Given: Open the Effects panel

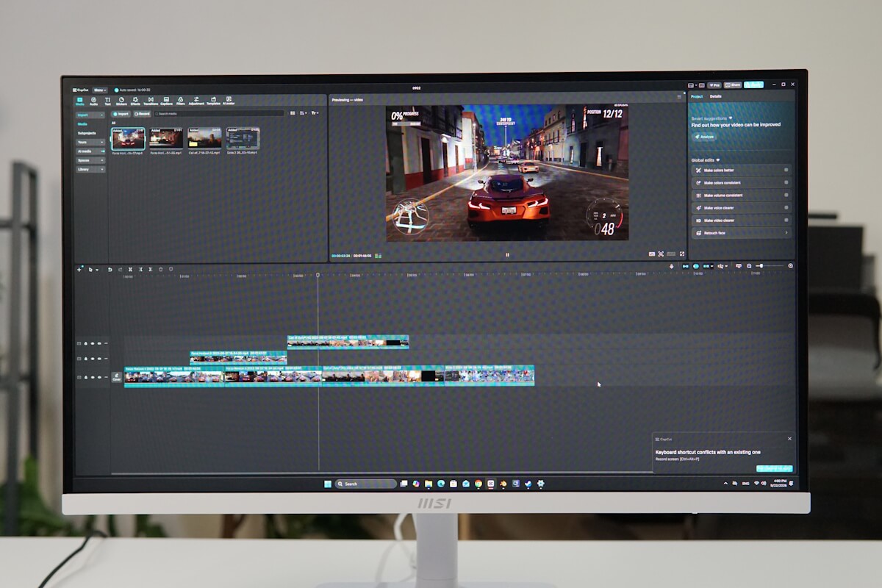Looking at the screenshot, I should click(135, 101).
